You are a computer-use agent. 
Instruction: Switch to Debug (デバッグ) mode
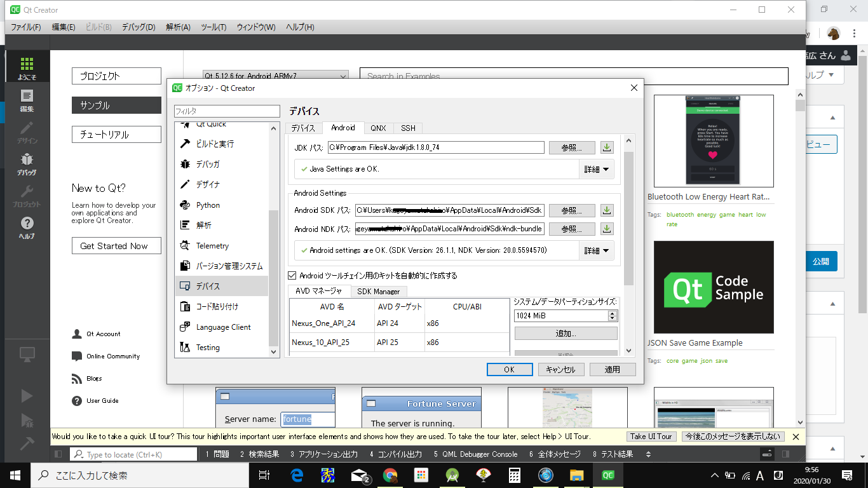coord(27,164)
